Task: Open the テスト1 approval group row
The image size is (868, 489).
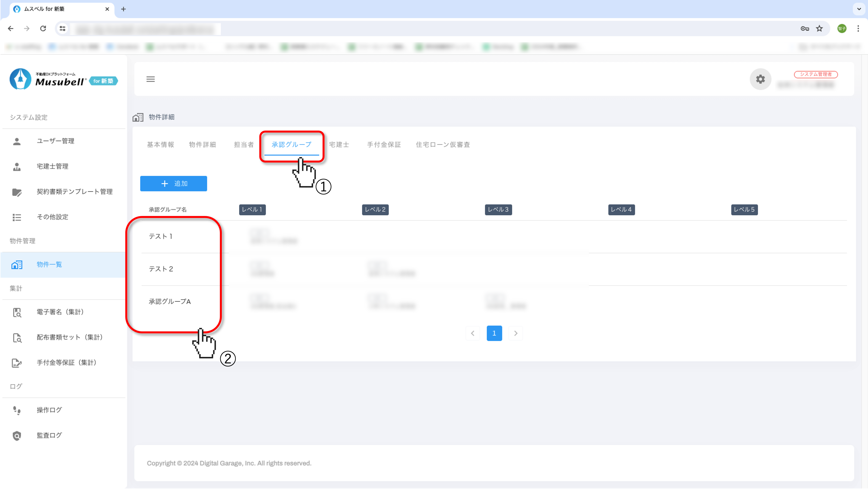Action: tap(161, 236)
